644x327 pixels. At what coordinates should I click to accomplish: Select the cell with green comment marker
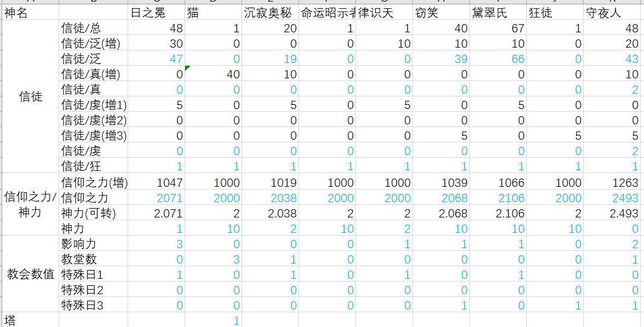click(213, 74)
